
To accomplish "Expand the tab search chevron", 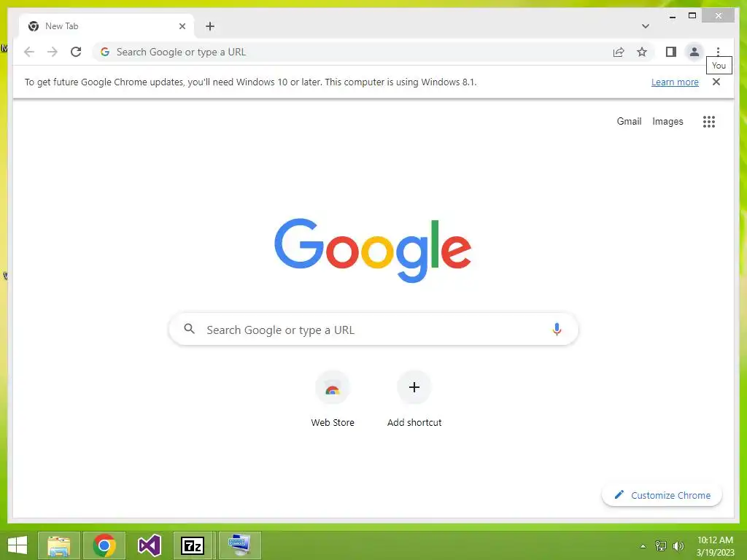I will [x=646, y=26].
